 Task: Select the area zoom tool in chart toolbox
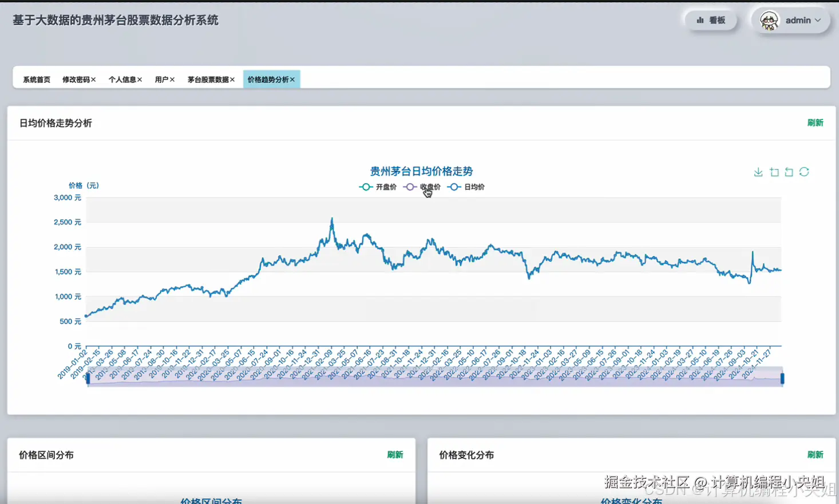774,172
